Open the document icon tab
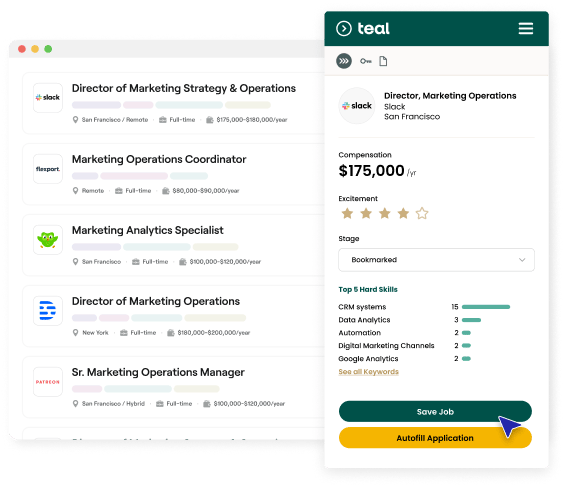 click(x=383, y=61)
